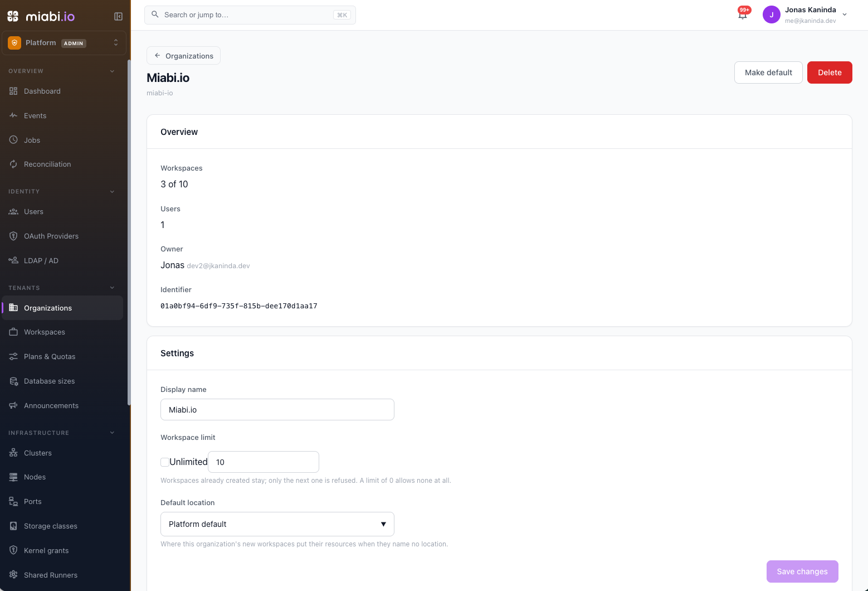Click the miabi-io slug text

(x=160, y=93)
